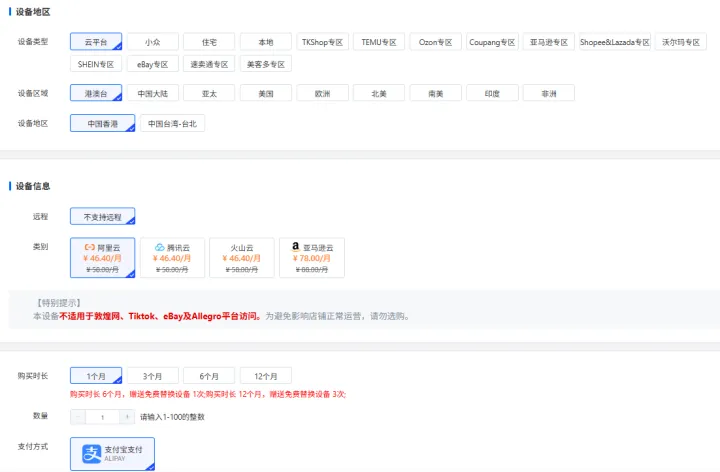Select 不支持远程 remote option

(x=102, y=216)
